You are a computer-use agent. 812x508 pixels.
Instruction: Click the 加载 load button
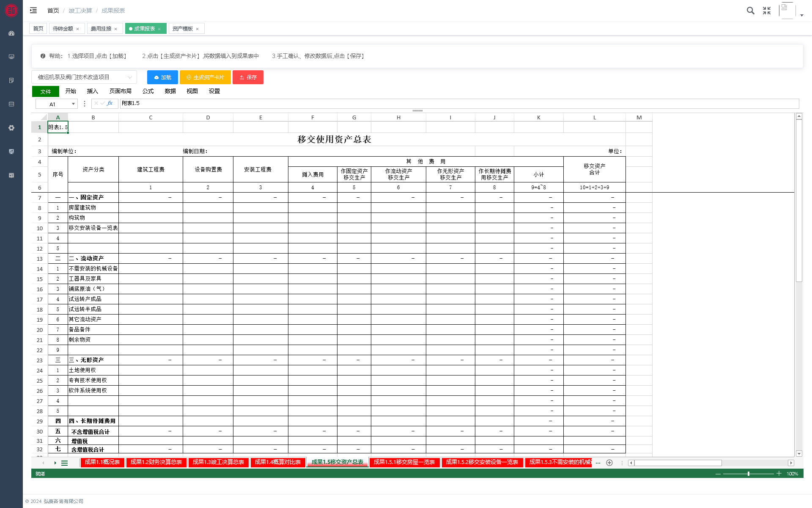162,77
